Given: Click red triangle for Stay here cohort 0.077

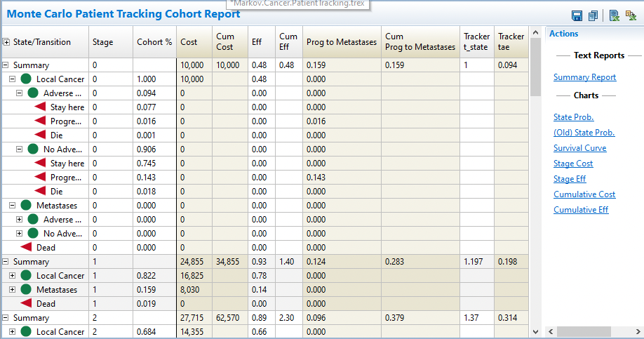Looking at the screenshot, I should (x=40, y=107).
